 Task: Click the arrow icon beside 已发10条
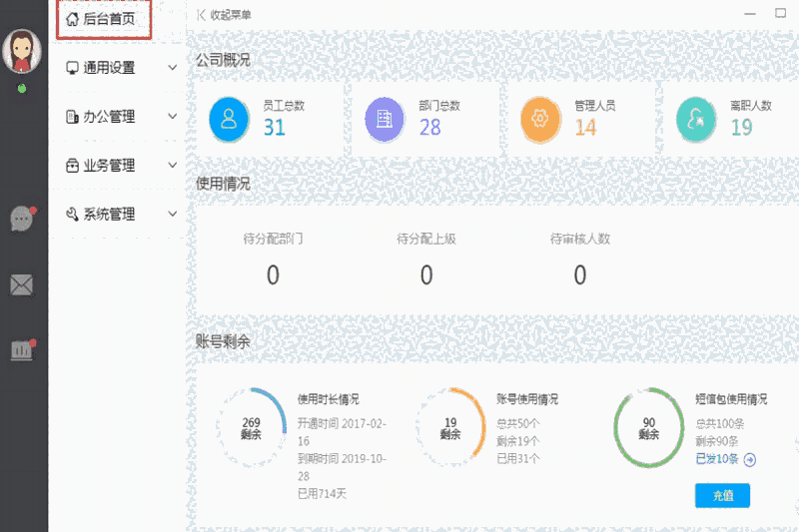(x=749, y=459)
